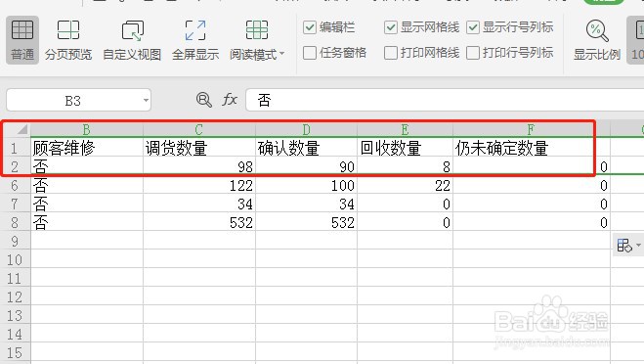Select row 6 header
The image size is (644, 364).
coord(16,185)
